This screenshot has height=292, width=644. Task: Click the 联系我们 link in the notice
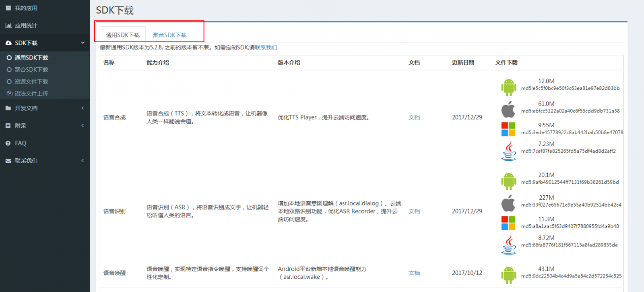(x=266, y=48)
